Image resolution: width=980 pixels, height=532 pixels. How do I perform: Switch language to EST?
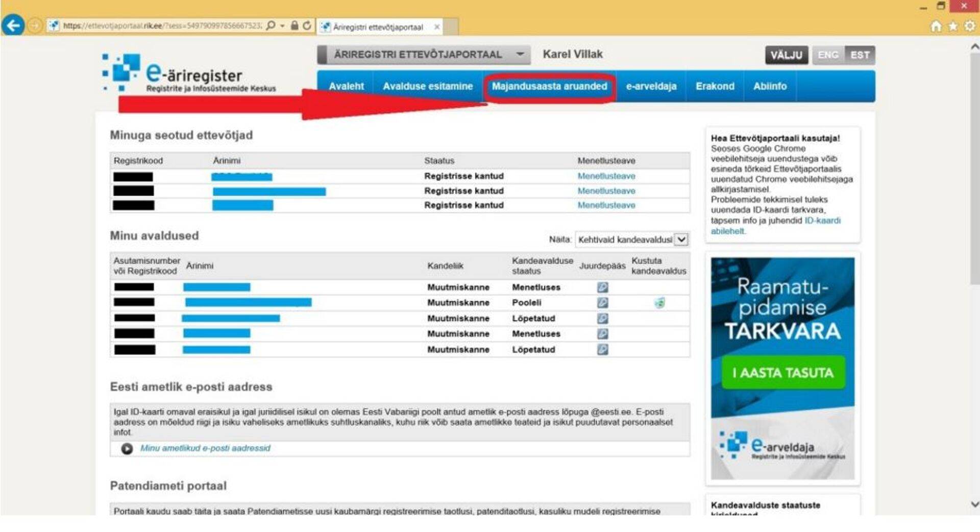click(860, 55)
